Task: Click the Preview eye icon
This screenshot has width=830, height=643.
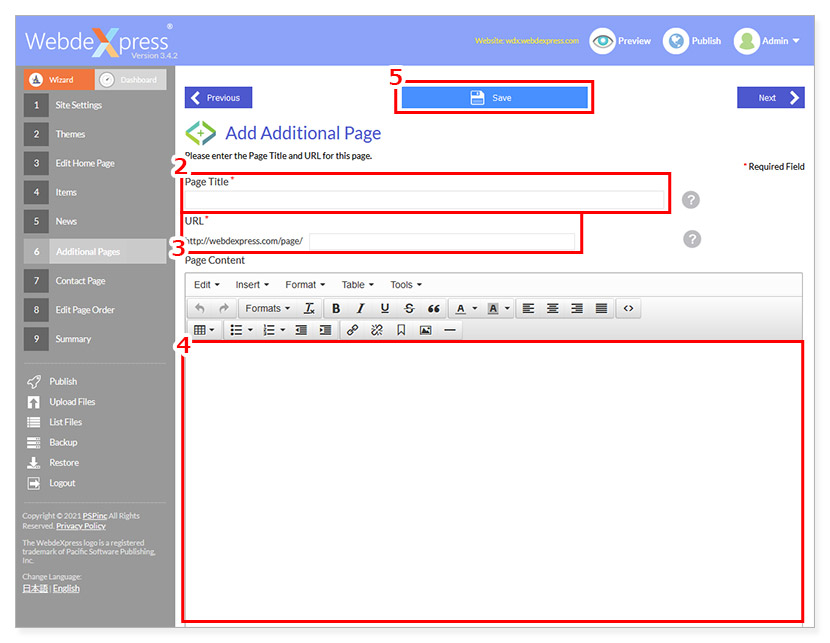Action: pos(602,41)
